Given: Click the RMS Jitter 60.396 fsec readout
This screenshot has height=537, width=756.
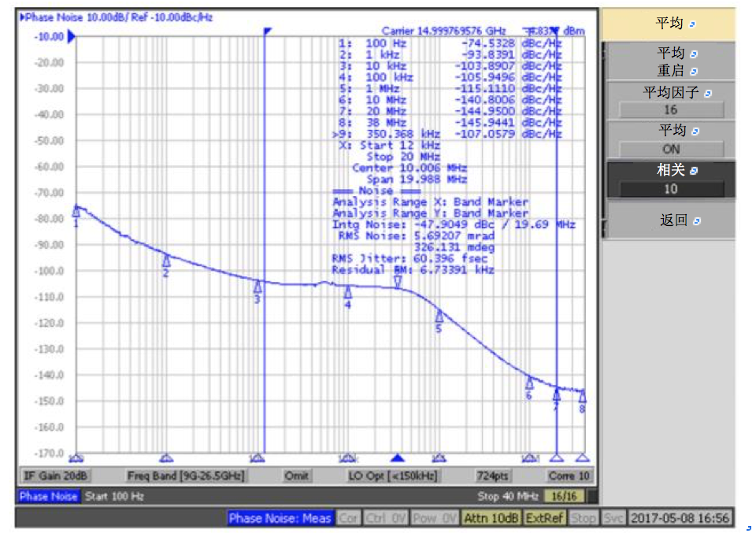Looking at the screenshot, I should click(409, 258).
